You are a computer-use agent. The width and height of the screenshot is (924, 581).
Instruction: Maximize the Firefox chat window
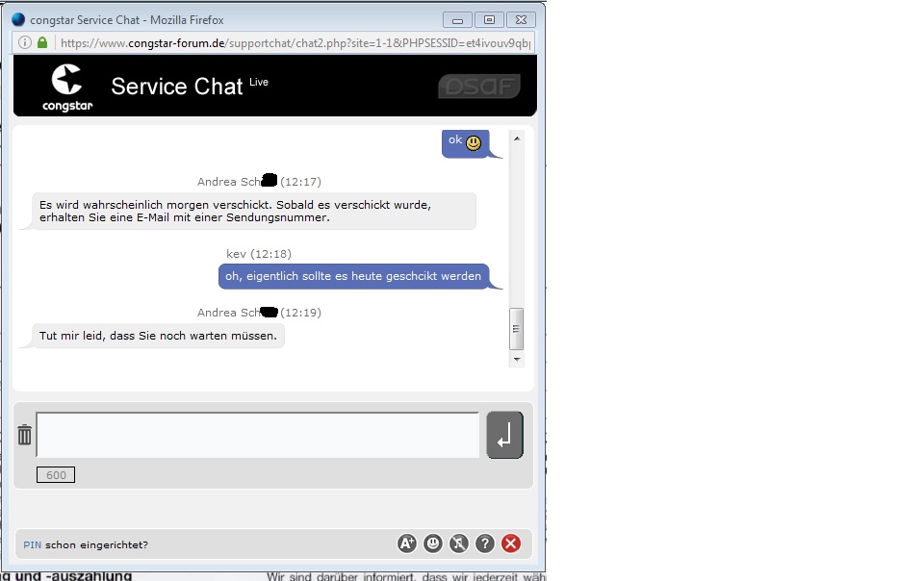489,19
